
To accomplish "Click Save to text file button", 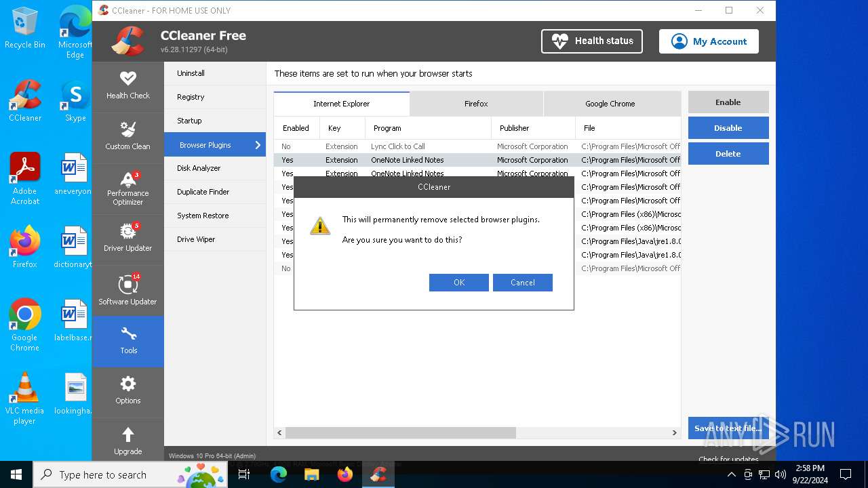I will (x=728, y=428).
